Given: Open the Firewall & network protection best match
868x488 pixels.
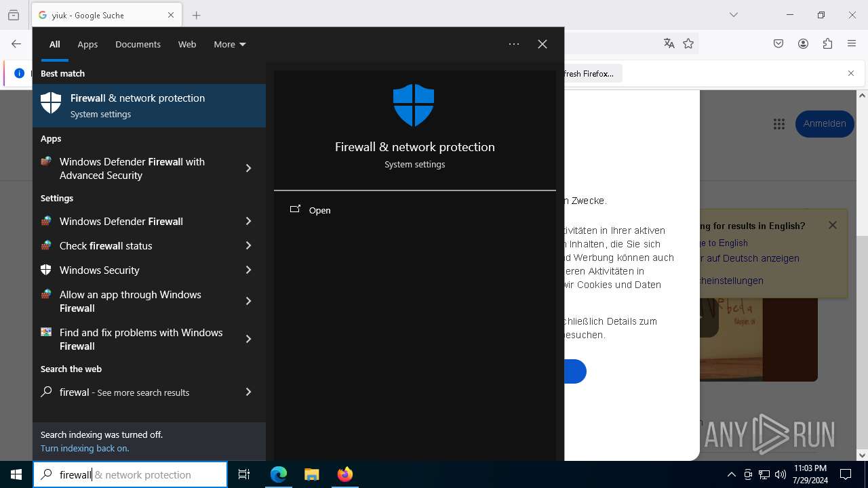Looking at the screenshot, I should pyautogui.click(x=149, y=106).
